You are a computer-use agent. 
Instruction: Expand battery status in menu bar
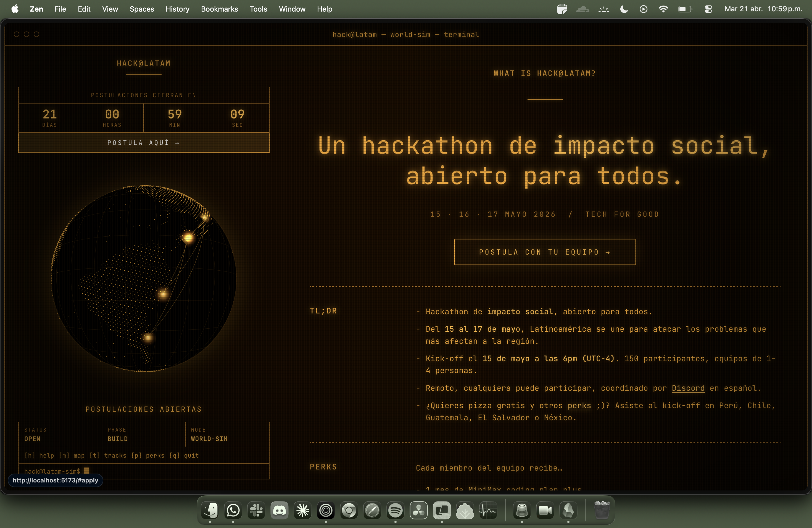coord(684,9)
